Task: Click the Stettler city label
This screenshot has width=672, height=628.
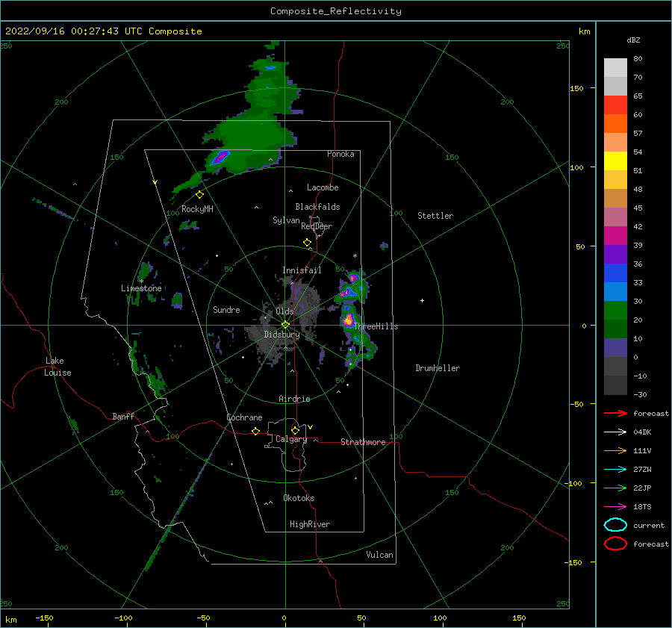Action: pyautogui.click(x=435, y=216)
